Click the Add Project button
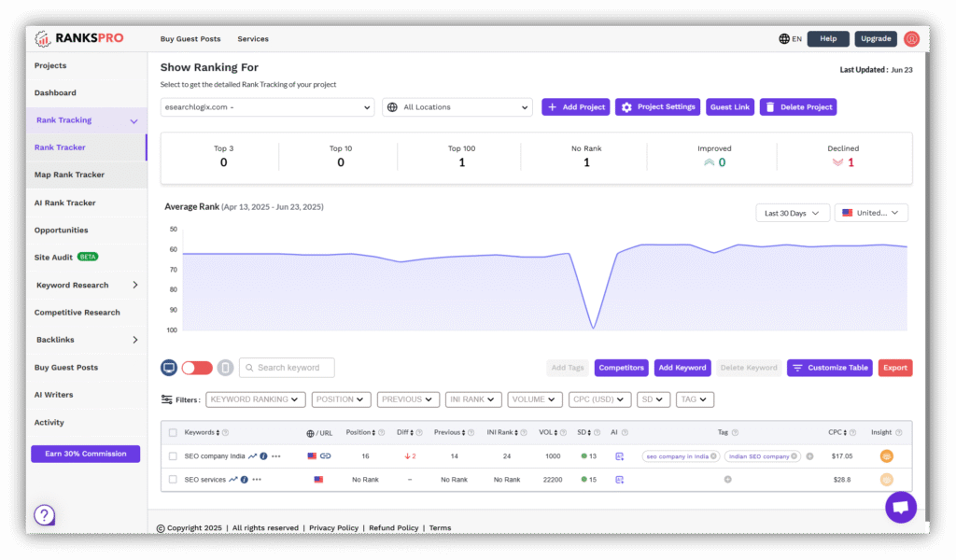The height and width of the screenshot is (560, 956). click(575, 107)
